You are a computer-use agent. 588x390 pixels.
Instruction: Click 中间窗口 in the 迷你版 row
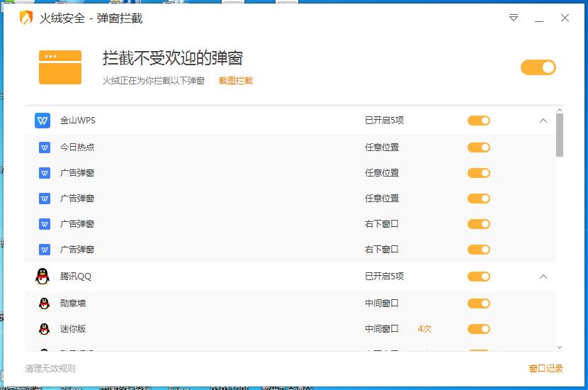point(382,329)
